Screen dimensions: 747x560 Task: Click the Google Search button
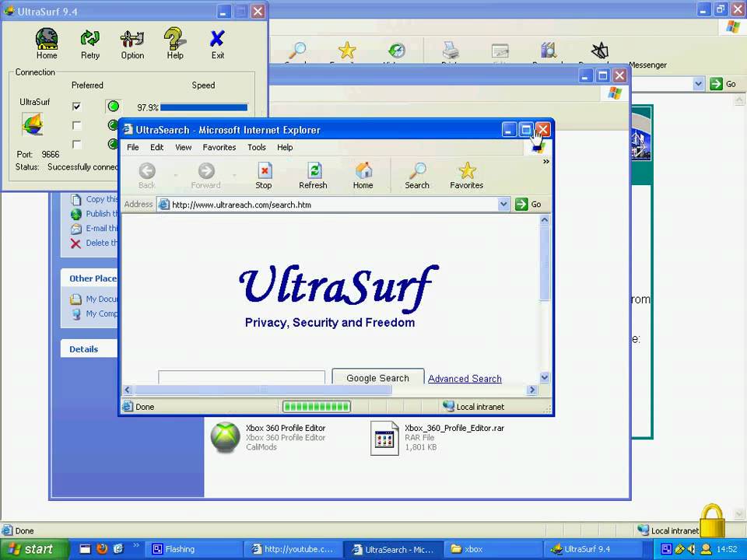(x=378, y=376)
